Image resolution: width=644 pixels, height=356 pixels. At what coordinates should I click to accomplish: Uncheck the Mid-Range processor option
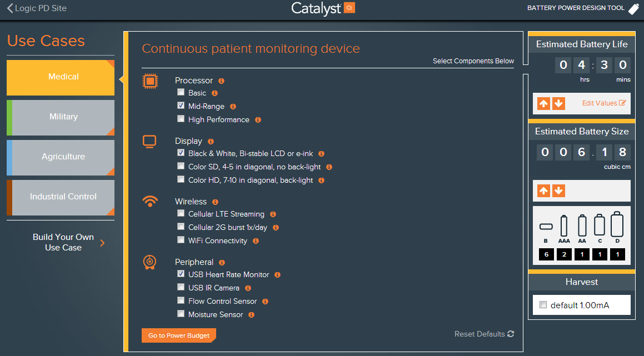(x=181, y=106)
